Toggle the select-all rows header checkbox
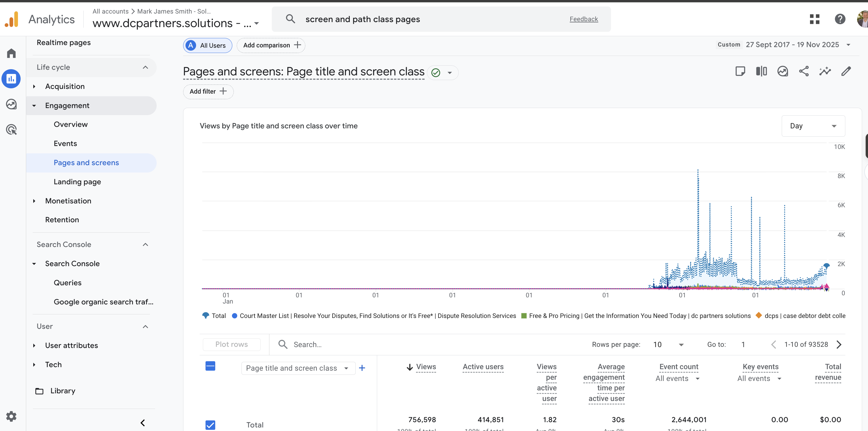This screenshot has width=868, height=431. click(x=210, y=366)
